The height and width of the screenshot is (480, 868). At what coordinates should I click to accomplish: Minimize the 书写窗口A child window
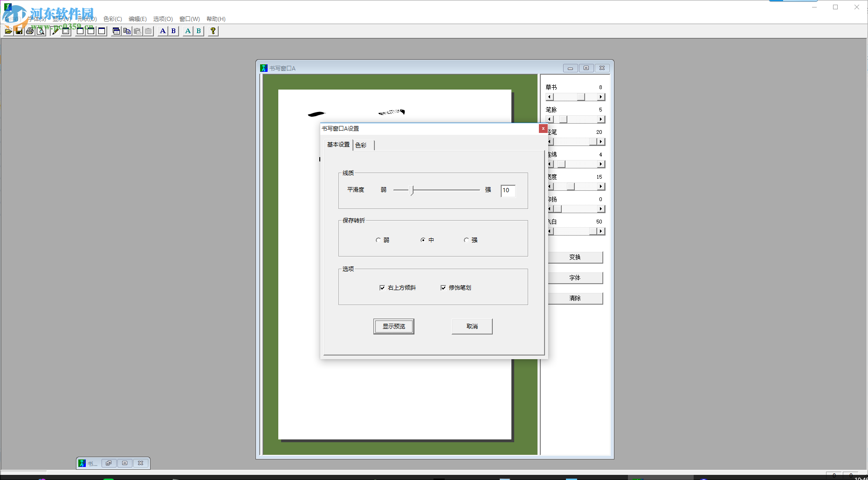pos(570,68)
